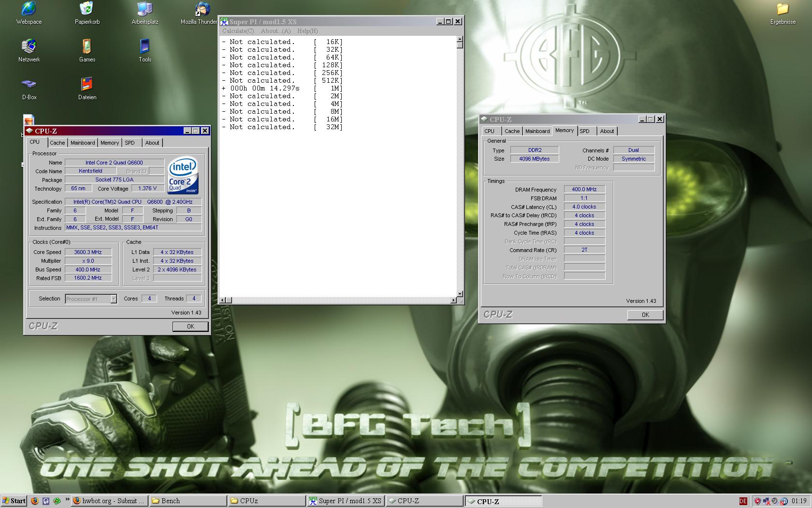Switch to SPD tab in right CPU-Z
Screen dimensions: 812x508
pyautogui.click(x=585, y=131)
